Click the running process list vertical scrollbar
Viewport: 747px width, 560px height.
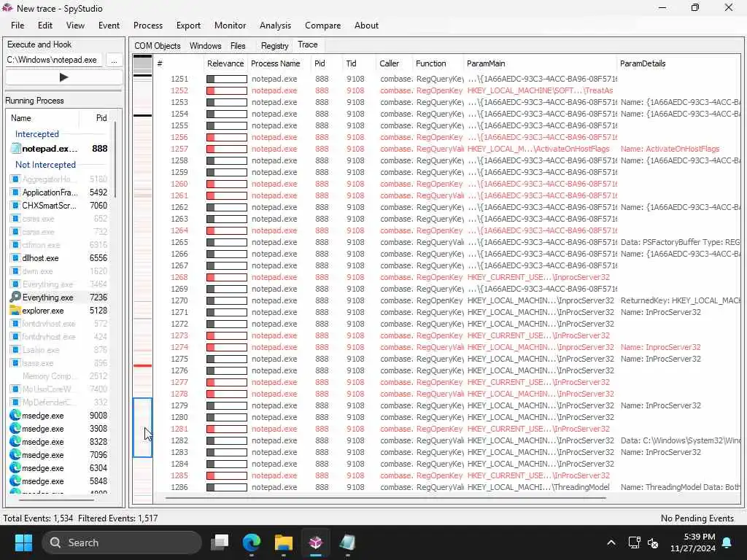[x=115, y=159]
